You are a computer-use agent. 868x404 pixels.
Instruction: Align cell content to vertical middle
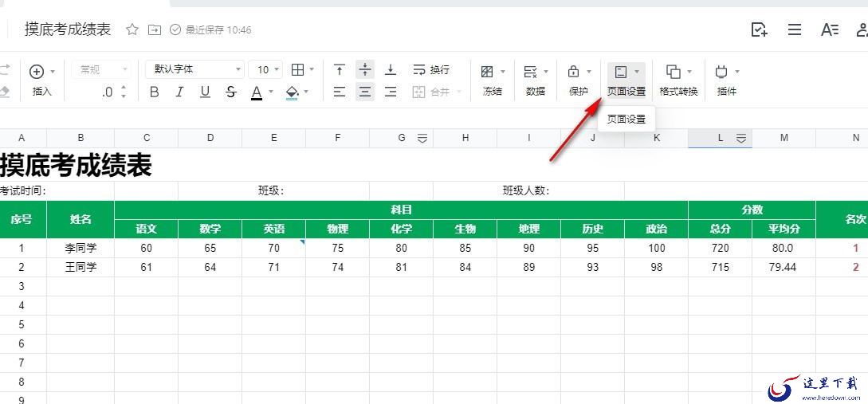point(365,70)
